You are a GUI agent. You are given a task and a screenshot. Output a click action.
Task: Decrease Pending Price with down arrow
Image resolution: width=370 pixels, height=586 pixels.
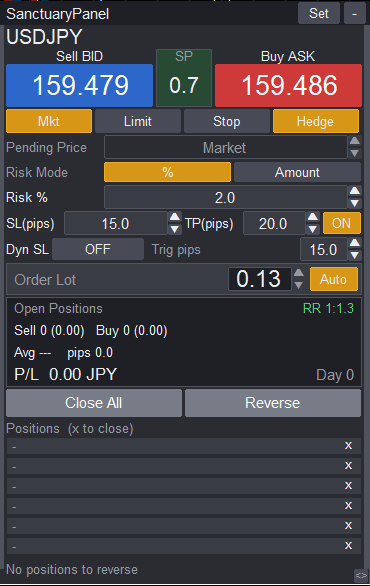point(355,153)
